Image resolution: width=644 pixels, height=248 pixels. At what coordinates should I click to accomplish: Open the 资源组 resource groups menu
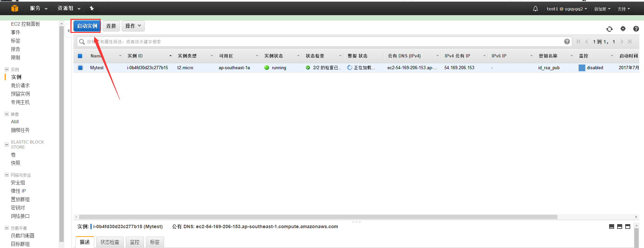tap(69, 8)
